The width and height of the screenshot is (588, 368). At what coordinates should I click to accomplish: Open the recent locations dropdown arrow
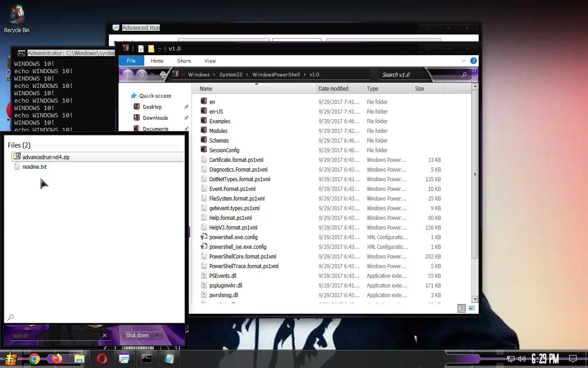[x=152, y=75]
